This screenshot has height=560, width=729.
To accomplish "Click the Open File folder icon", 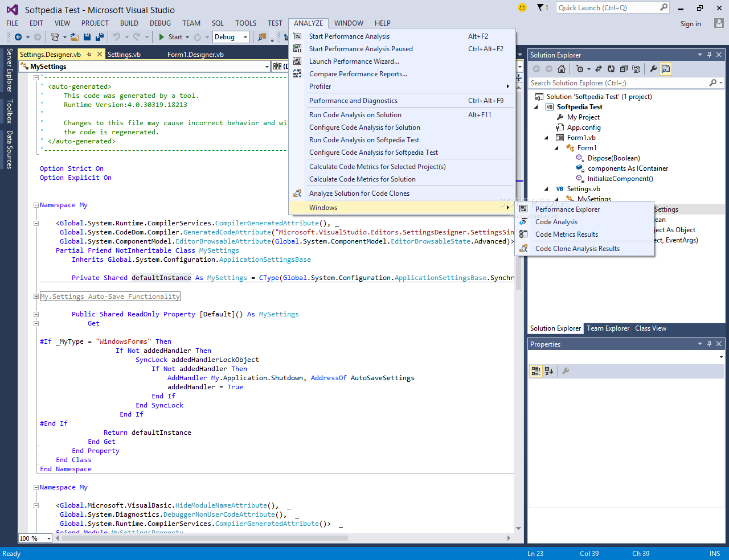I will tap(75, 37).
